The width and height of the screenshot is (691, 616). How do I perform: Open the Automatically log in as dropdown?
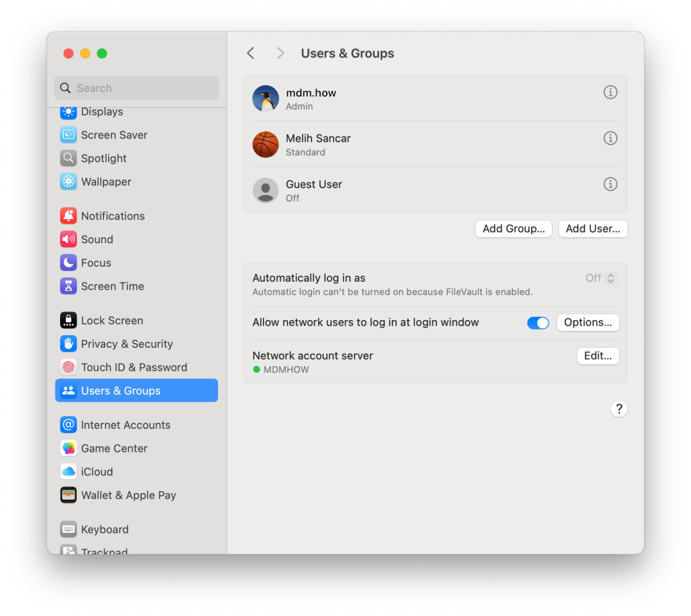pyautogui.click(x=601, y=278)
